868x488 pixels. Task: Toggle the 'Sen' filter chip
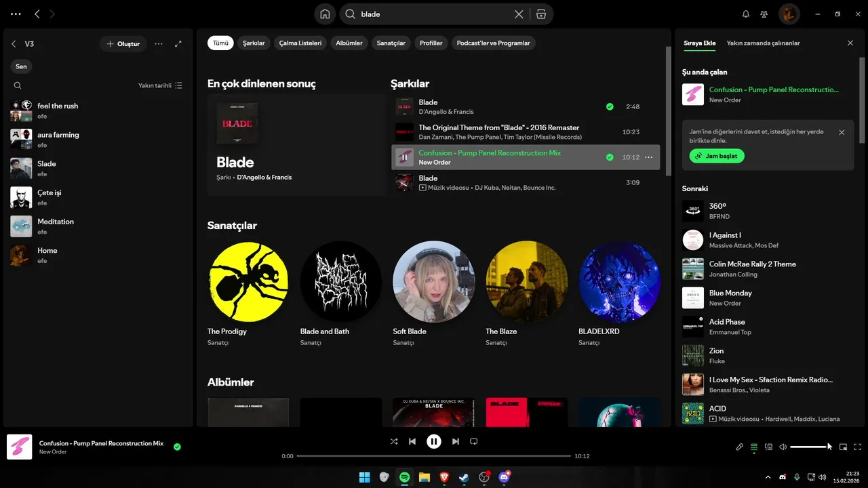[x=22, y=66]
